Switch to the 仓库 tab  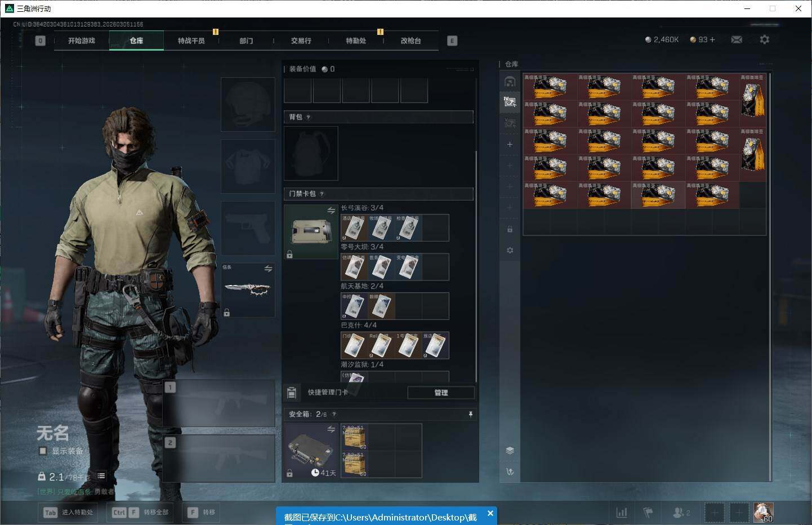point(136,41)
